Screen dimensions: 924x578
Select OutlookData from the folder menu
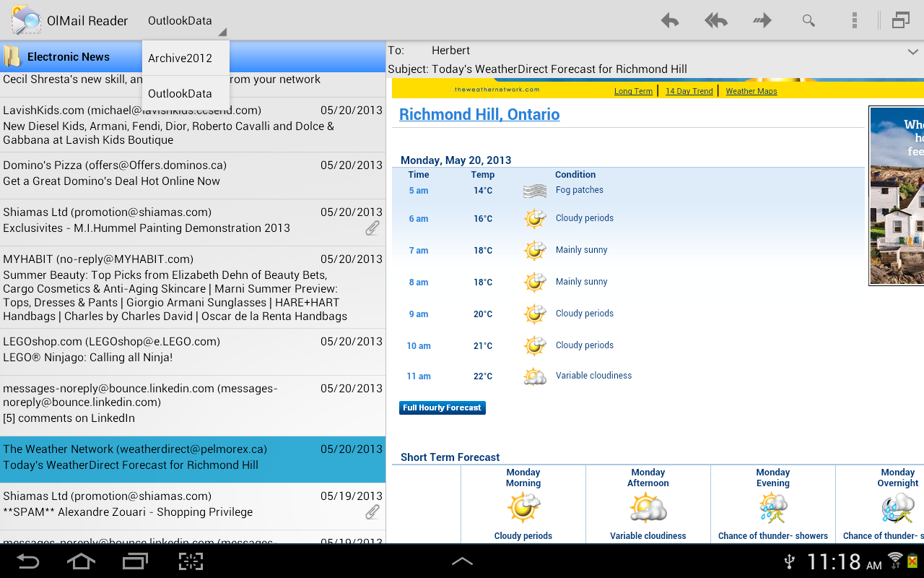[x=181, y=93]
